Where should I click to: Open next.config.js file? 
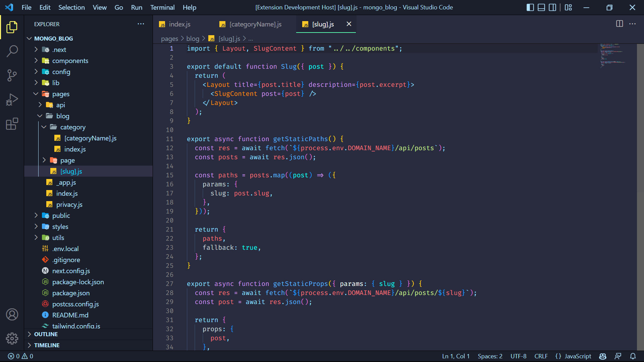[88, 271]
